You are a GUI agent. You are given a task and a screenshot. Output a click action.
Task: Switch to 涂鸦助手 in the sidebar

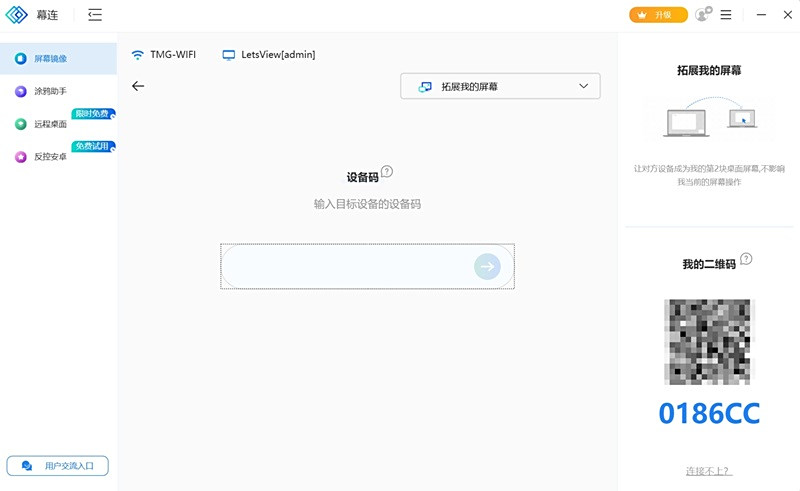pos(50,92)
